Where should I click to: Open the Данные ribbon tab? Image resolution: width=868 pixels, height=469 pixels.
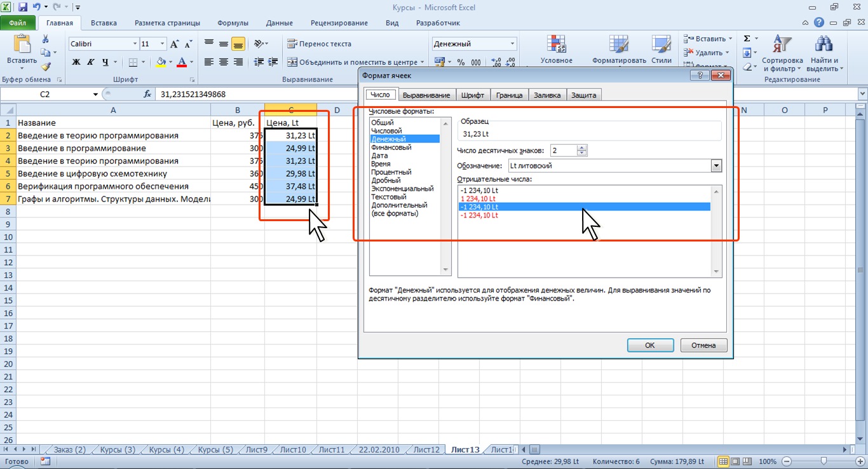(280, 23)
